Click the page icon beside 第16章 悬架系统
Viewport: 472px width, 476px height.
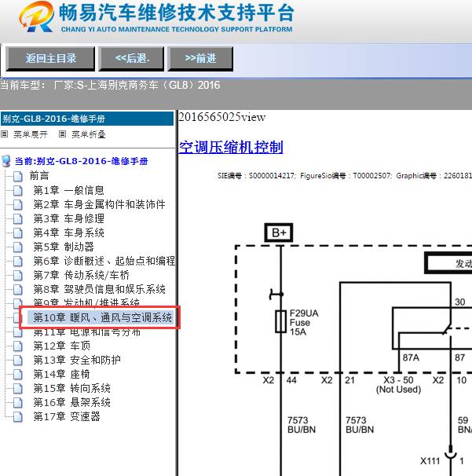tap(18, 402)
